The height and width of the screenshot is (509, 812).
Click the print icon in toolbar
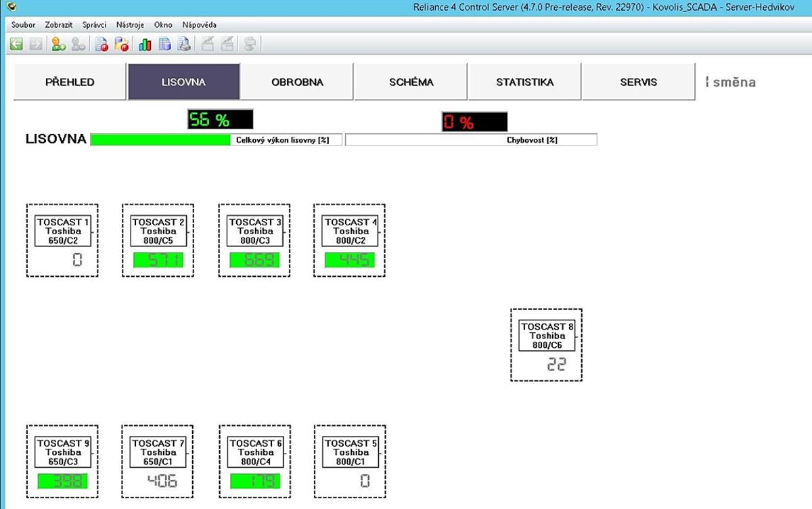click(184, 45)
